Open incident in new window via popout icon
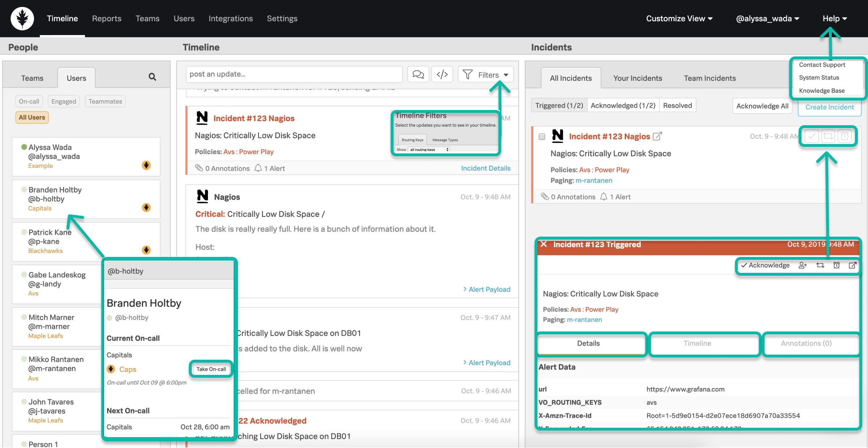868x448 pixels. (852, 265)
